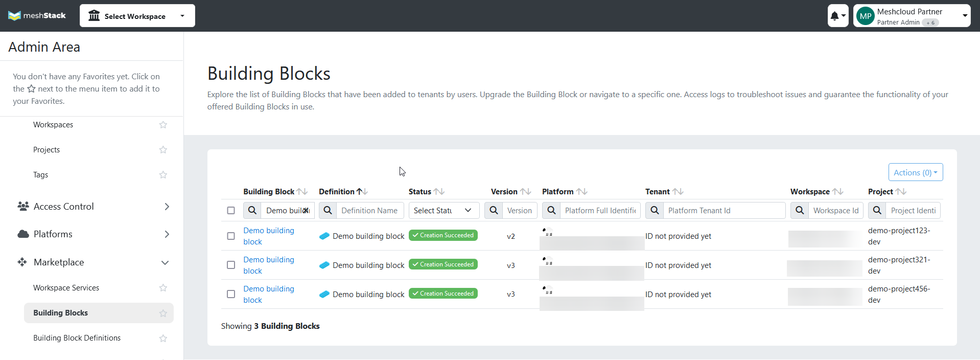
Task: Sort by Workspace column arrows
Action: point(837,191)
